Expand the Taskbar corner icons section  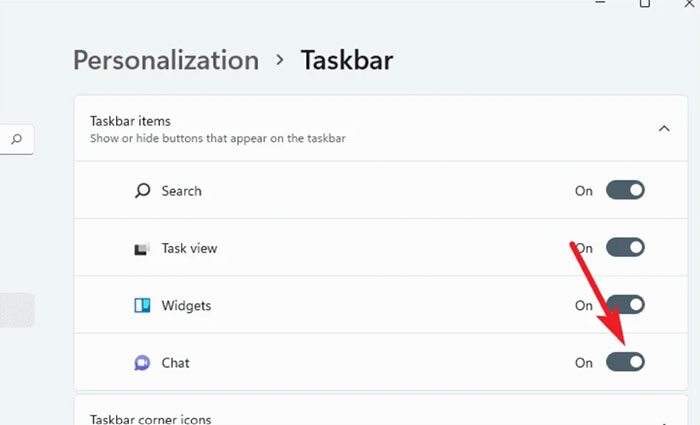point(663,420)
